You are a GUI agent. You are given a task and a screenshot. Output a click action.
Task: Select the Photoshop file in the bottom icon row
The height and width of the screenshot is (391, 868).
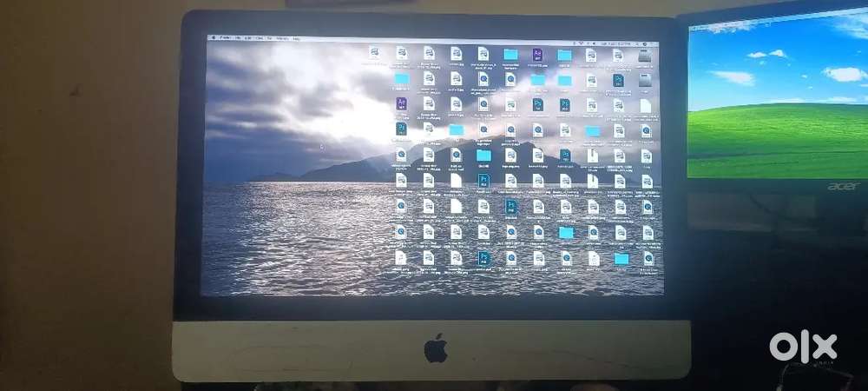(483, 258)
